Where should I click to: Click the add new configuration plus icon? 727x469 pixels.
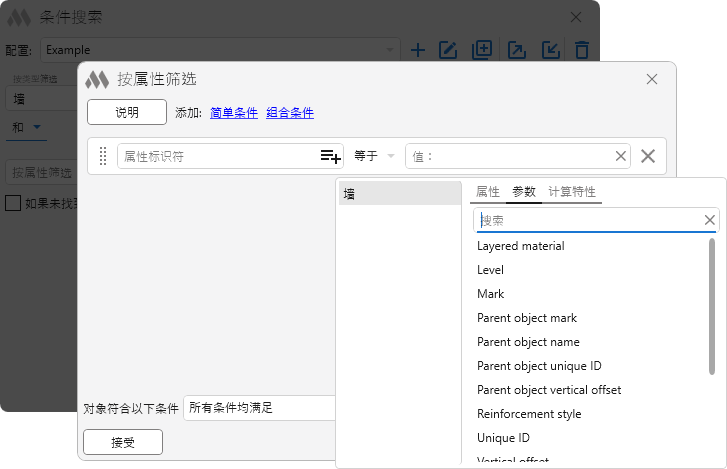[x=418, y=50]
